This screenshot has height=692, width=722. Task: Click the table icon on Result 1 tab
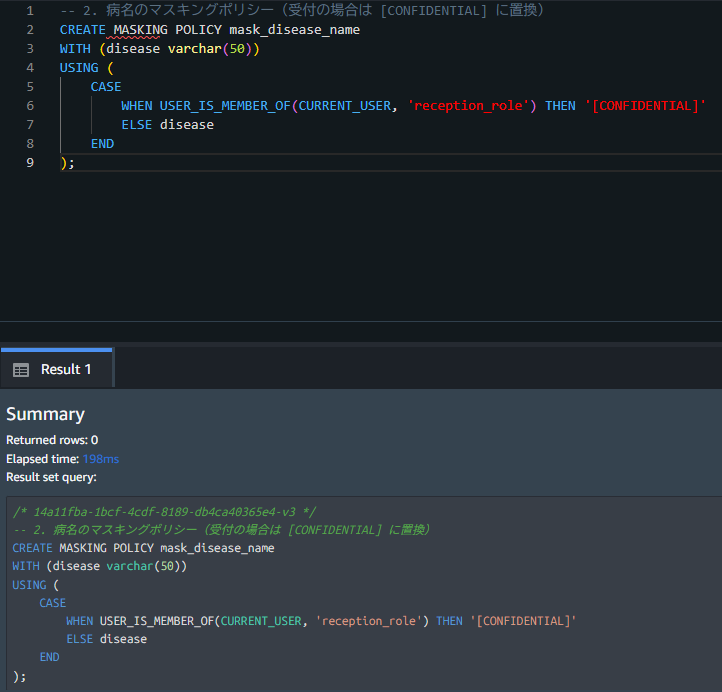(21, 370)
